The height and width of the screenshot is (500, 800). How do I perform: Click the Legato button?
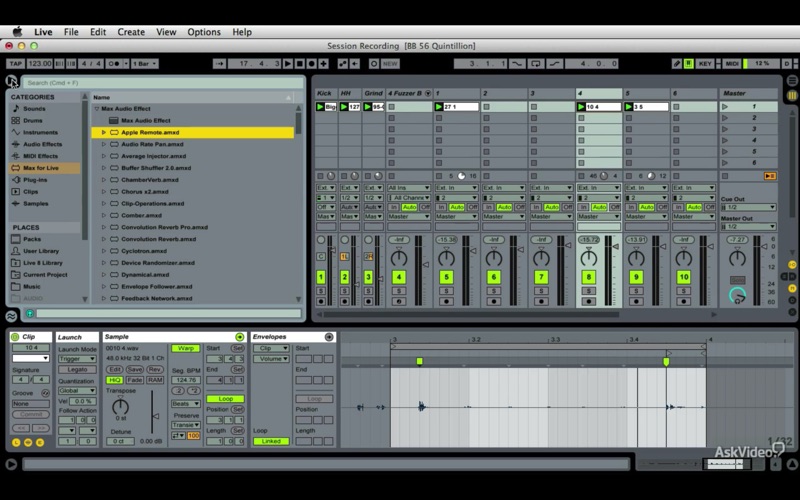click(x=77, y=369)
